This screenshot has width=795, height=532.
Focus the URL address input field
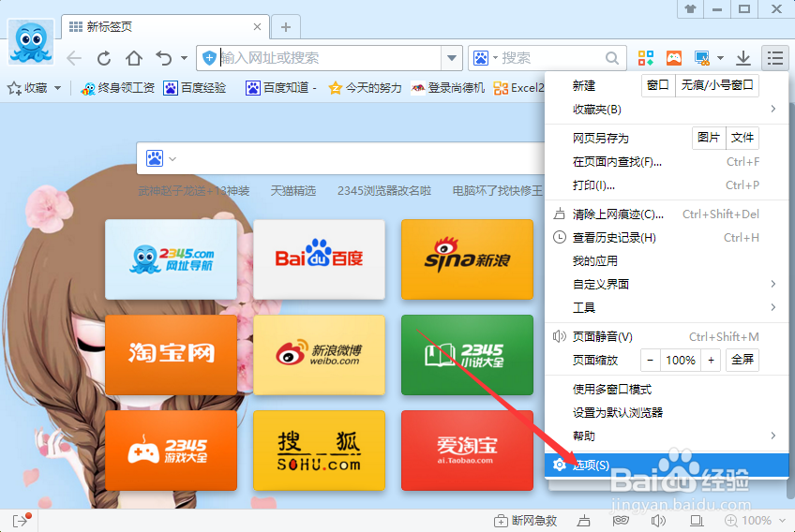tap(330, 58)
